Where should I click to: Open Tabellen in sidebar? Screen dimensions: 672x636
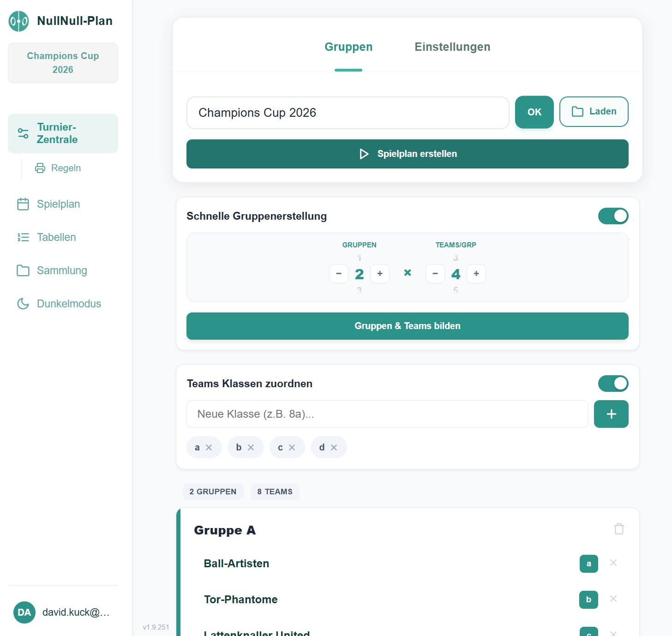[56, 237]
